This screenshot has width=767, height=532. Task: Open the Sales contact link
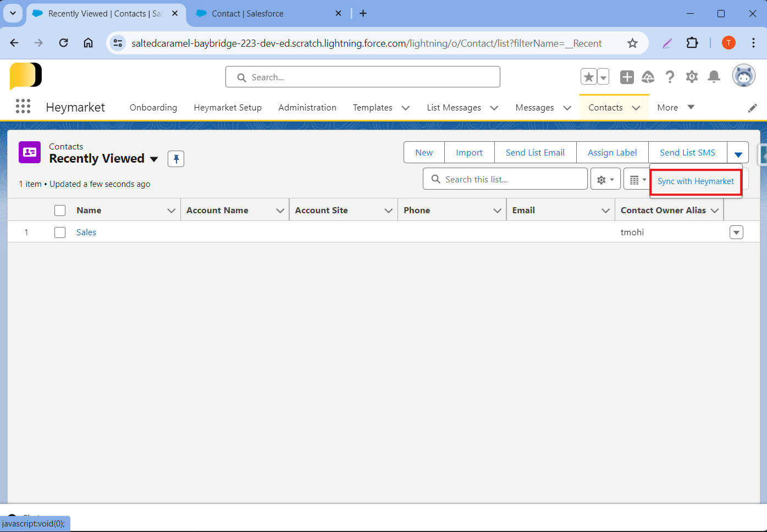coord(86,232)
